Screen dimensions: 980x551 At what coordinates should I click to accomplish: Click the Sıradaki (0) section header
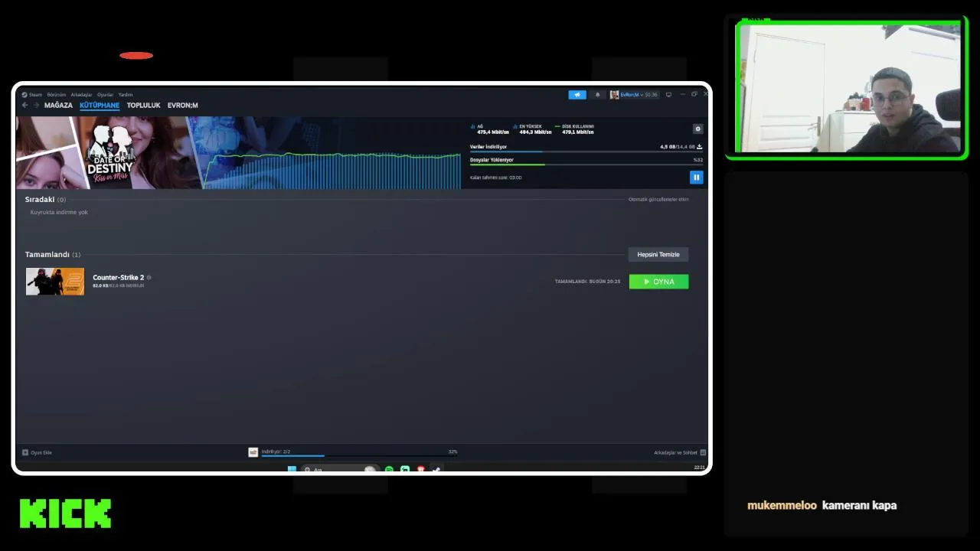[45, 199]
